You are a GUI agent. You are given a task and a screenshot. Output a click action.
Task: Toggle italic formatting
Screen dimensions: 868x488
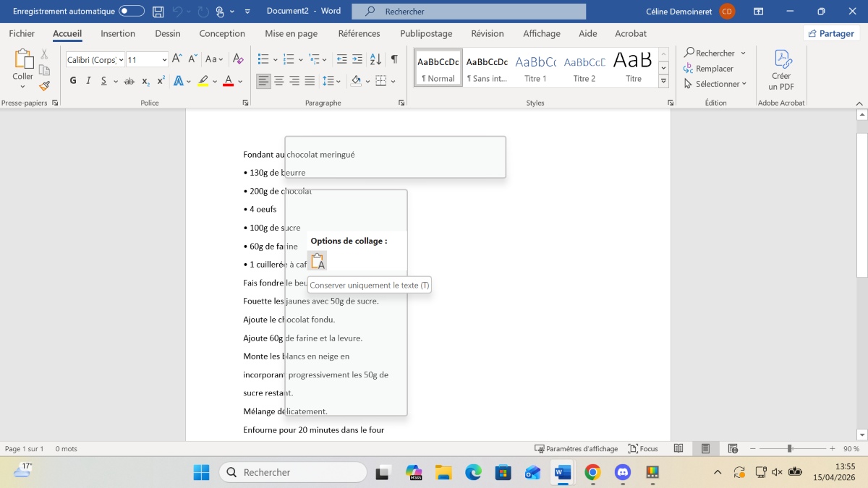click(x=88, y=81)
